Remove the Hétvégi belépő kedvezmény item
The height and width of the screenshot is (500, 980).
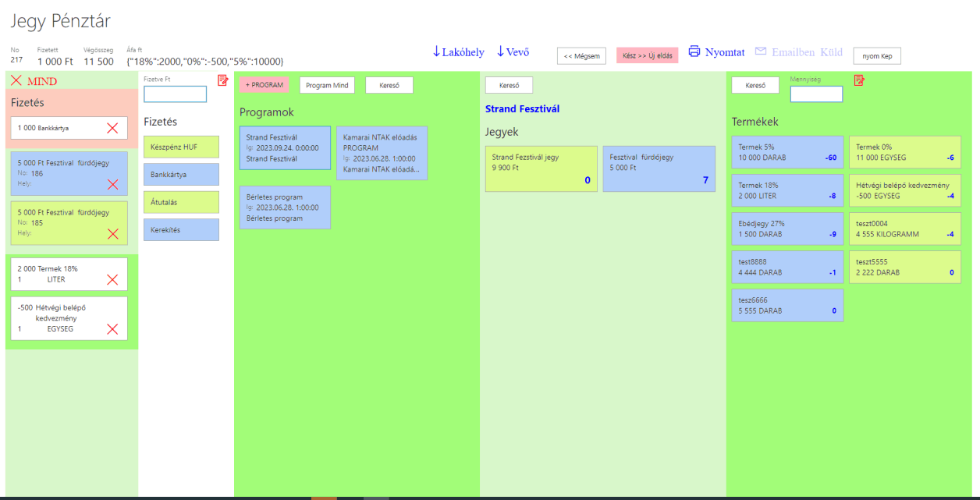tap(112, 328)
